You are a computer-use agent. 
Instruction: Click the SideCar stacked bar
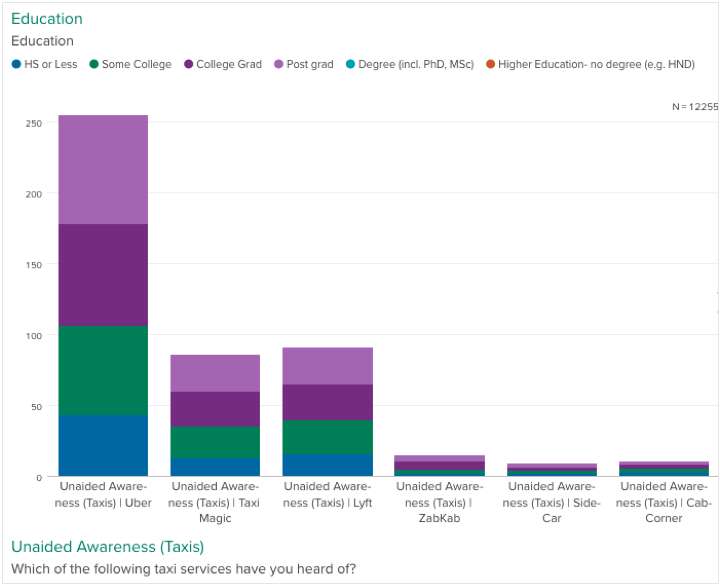click(x=552, y=470)
